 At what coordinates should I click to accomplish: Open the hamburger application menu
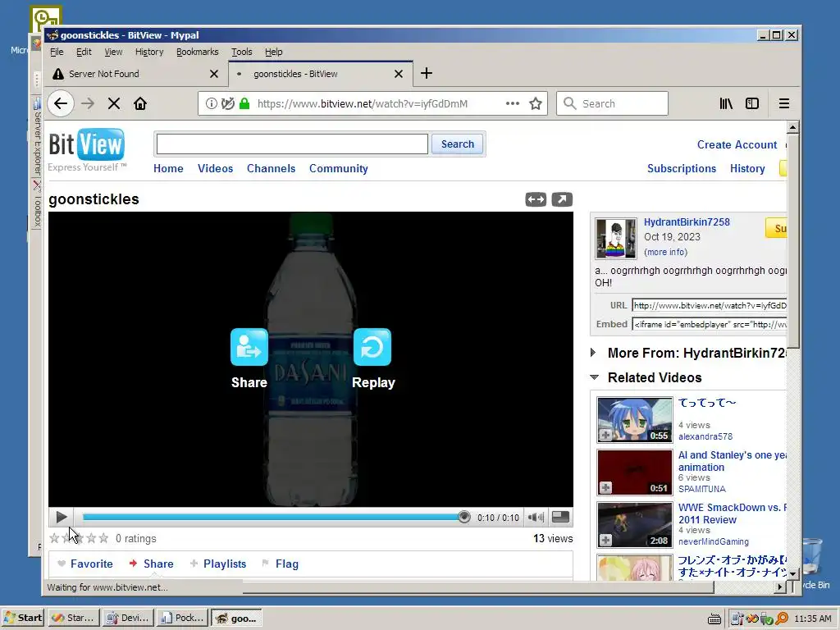click(783, 103)
